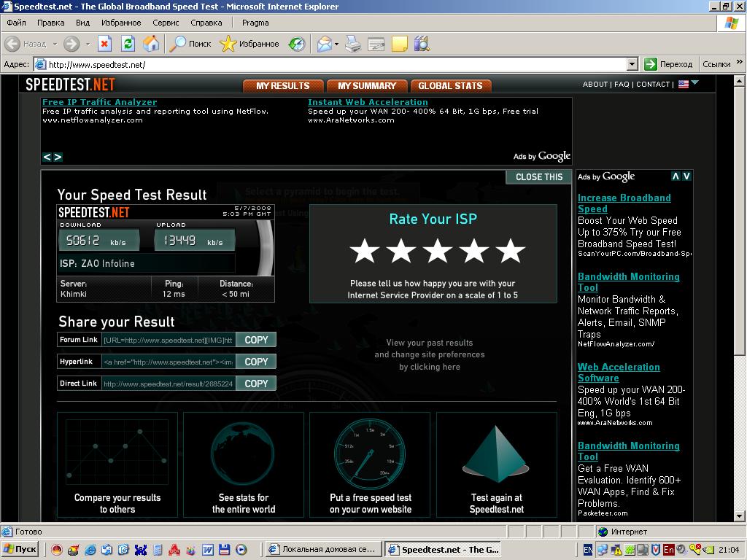Screen dimensions: 747x560
Task: Refresh the page with the green arrows icon
Action: pos(128,44)
